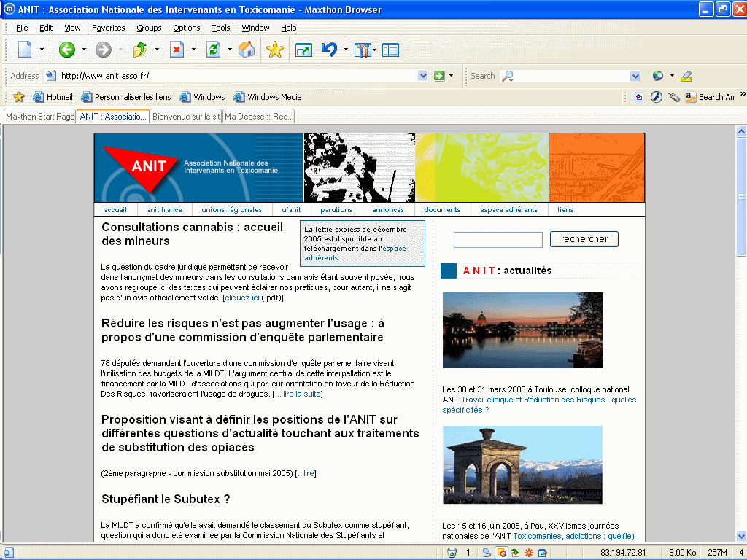Click the Refresh page icon
The width and height of the screenshot is (747, 560).
coord(213,50)
